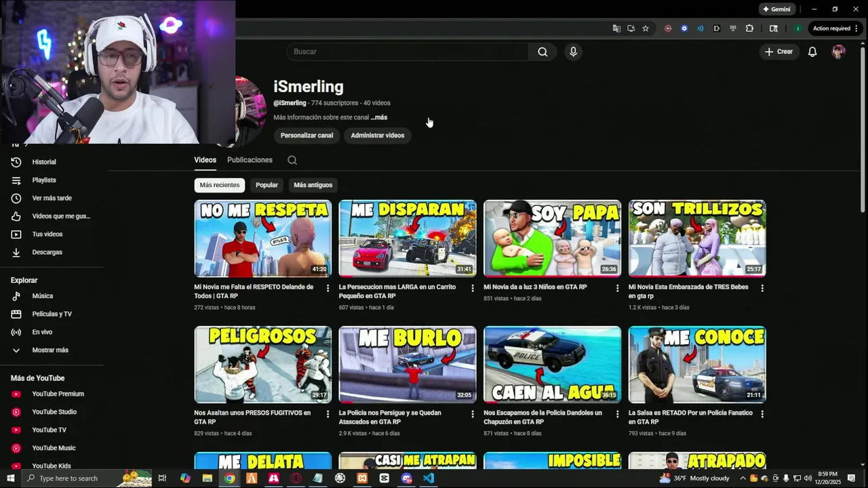Image resolution: width=868 pixels, height=488 pixels.
Task: Open Windows Start menu
Action: 10,479
